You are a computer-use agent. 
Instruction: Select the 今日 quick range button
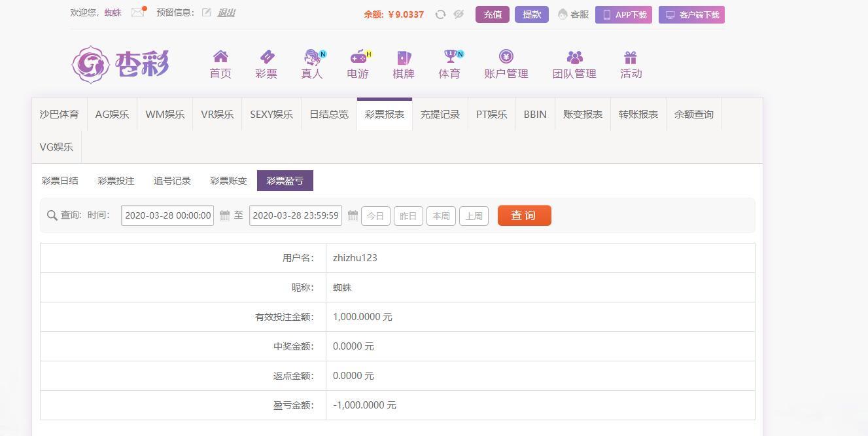coord(375,215)
